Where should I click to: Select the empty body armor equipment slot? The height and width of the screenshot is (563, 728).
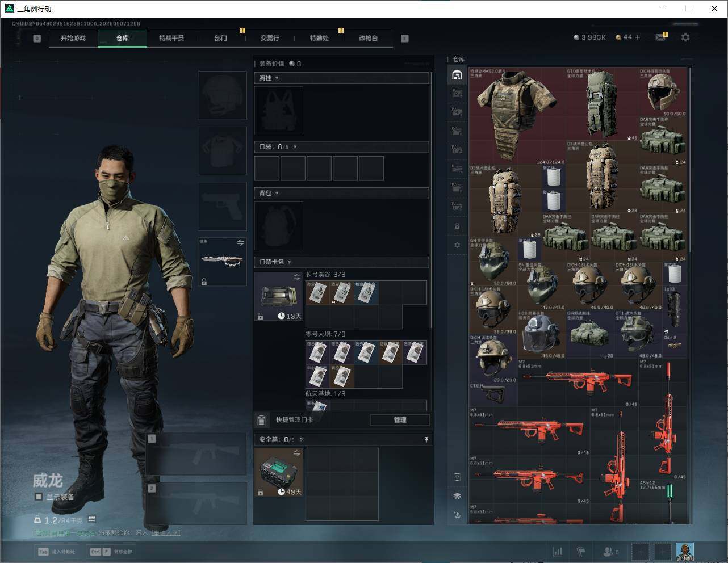coord(223,150)
